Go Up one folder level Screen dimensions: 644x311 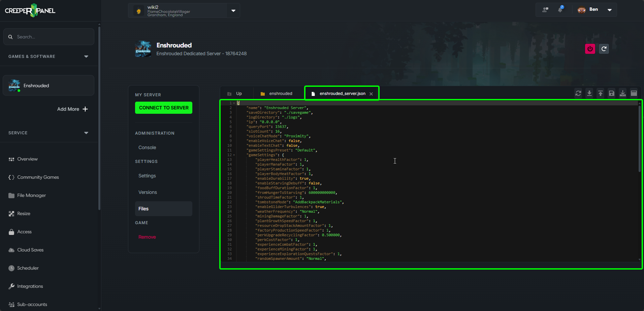tap(235, 94)
